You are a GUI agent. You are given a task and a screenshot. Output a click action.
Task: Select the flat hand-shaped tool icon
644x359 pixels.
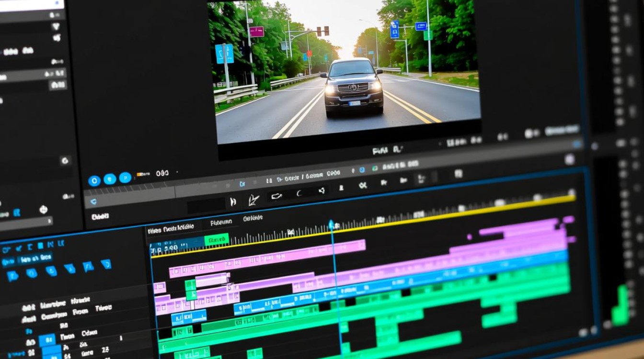(276, 196)
